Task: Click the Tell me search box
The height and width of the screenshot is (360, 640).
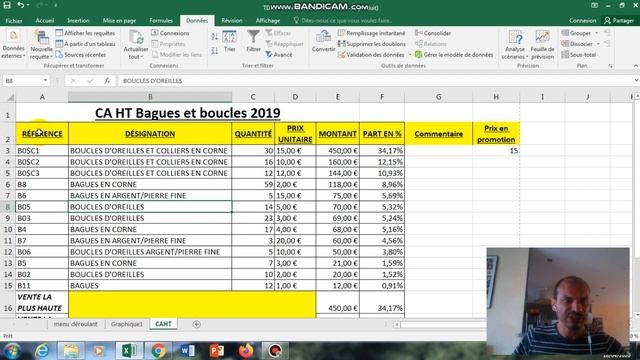Action: [343, 20]
